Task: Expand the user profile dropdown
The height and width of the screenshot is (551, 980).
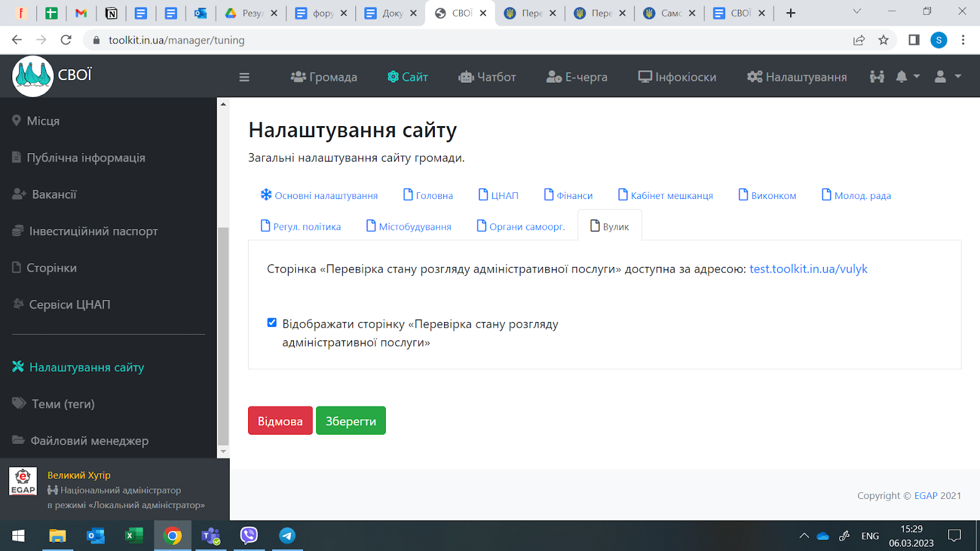Action: 947,77
